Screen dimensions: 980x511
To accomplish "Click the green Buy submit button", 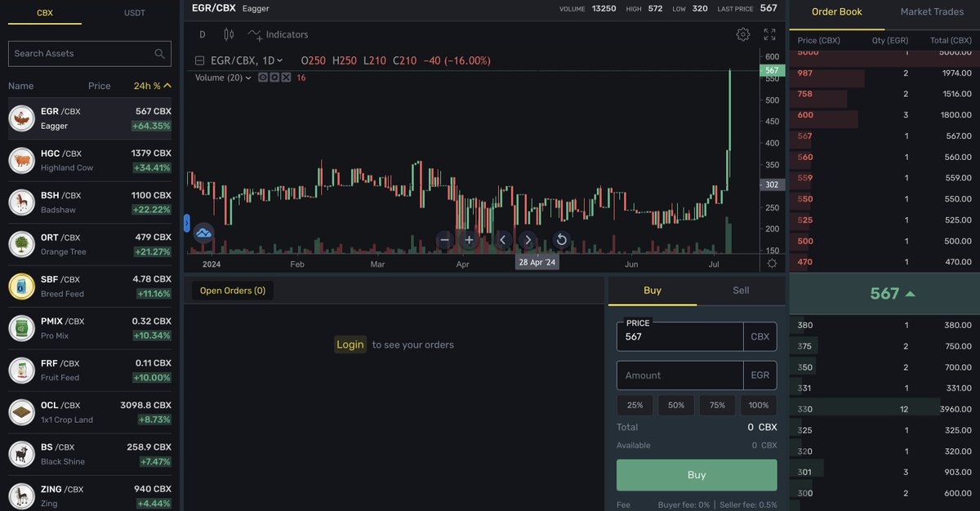I will (x=697, y=475).
